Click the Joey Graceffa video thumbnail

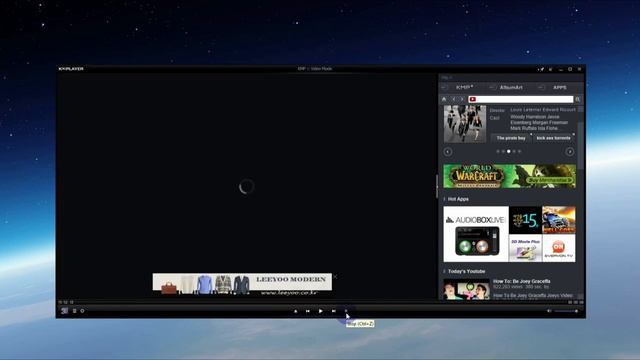(467, 289)
